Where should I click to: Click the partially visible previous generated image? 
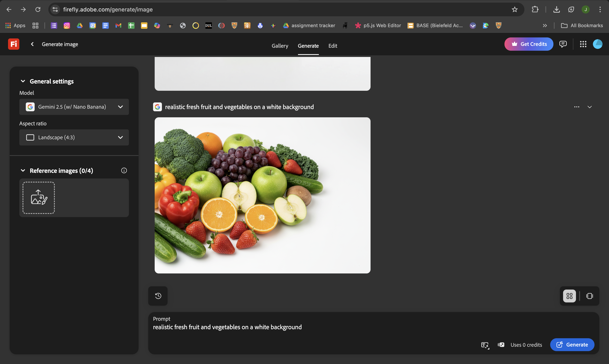pyautogui.click(x=262, y=74)
